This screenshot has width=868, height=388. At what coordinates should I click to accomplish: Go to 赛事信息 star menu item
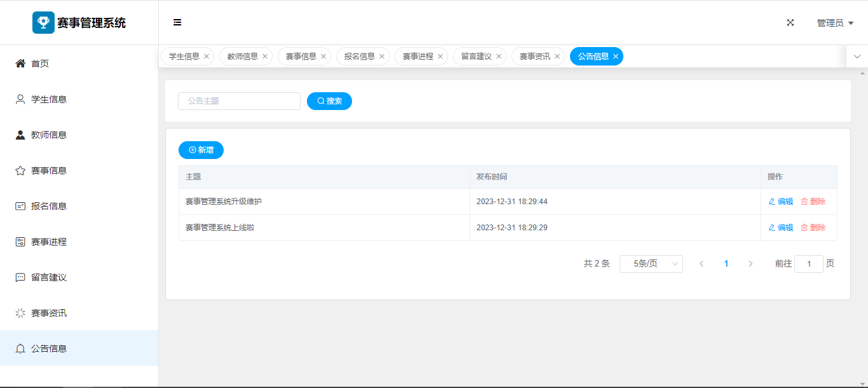tap(49, 170)
